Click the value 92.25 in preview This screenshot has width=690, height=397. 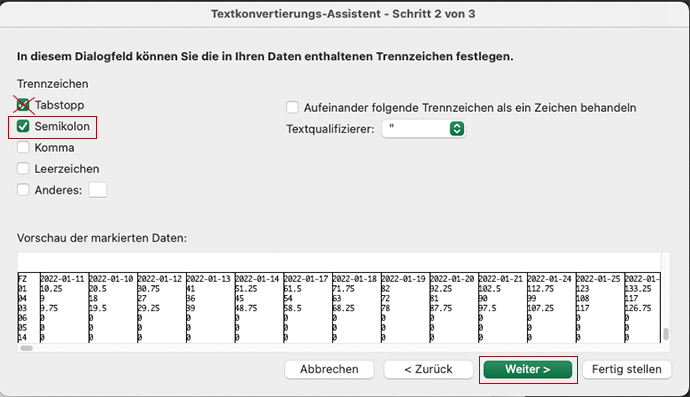pyautogui.click(x=441, y=289)
